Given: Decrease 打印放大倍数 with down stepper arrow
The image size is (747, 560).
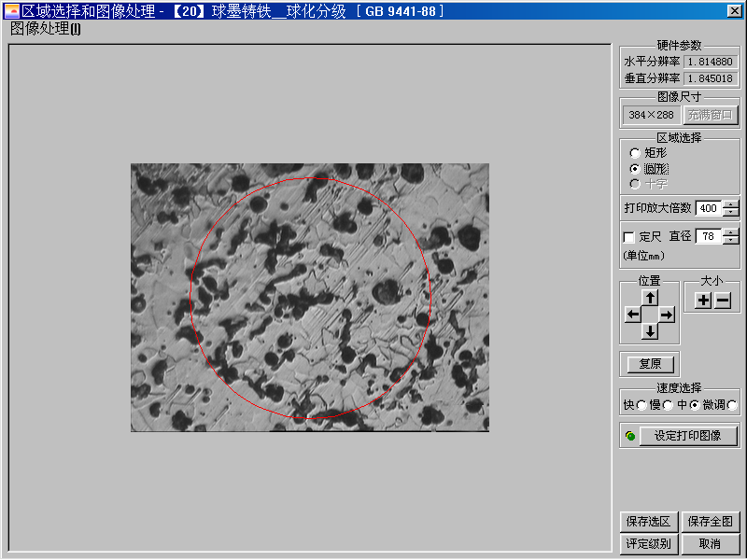Looking at the screenshot, I should pos(730,212).
